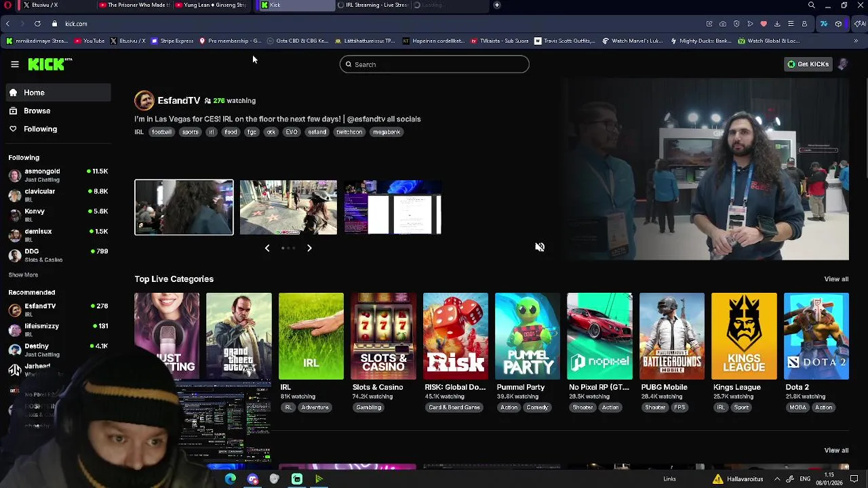Focus the Kick search field

click(435, 64)
